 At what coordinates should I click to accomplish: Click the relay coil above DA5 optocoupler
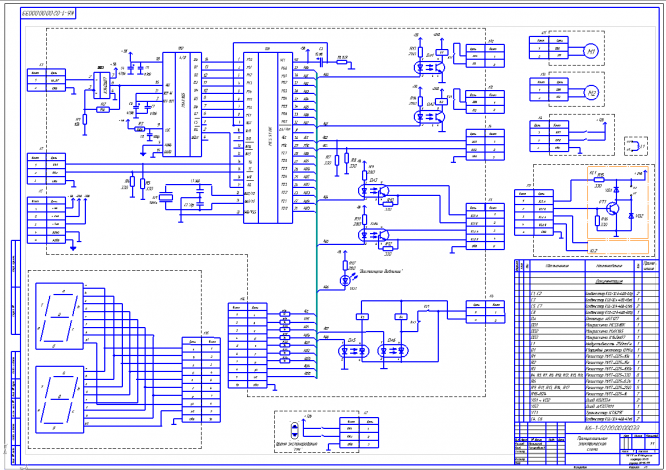pos(362,317)
